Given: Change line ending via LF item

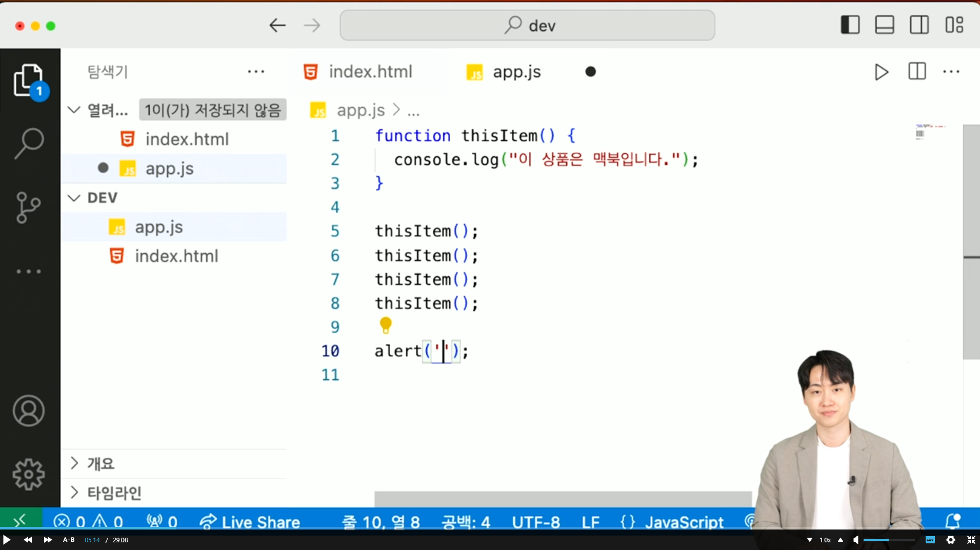Looking at the screenshot, I should coord(591,522).
